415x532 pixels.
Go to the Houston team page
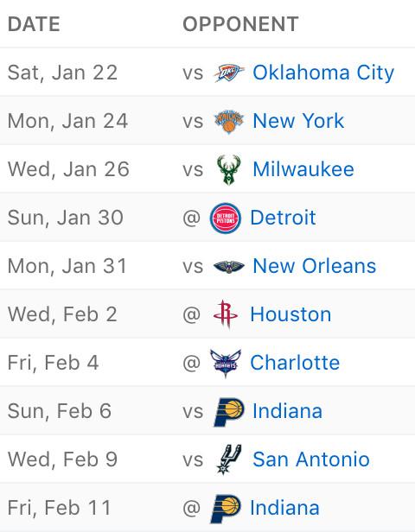[x=290, y=314]
